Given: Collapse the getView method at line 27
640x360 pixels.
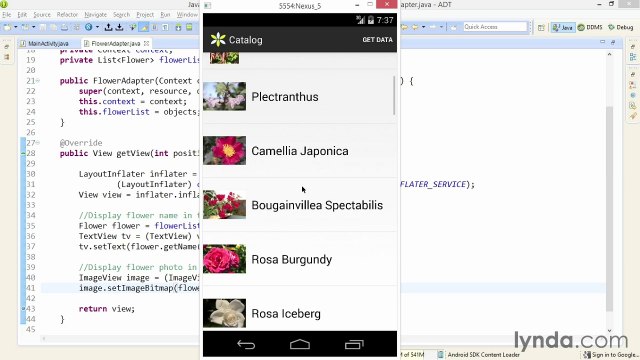Looking at the screenshot, I should pyautogui.click(x=38, y=143).
